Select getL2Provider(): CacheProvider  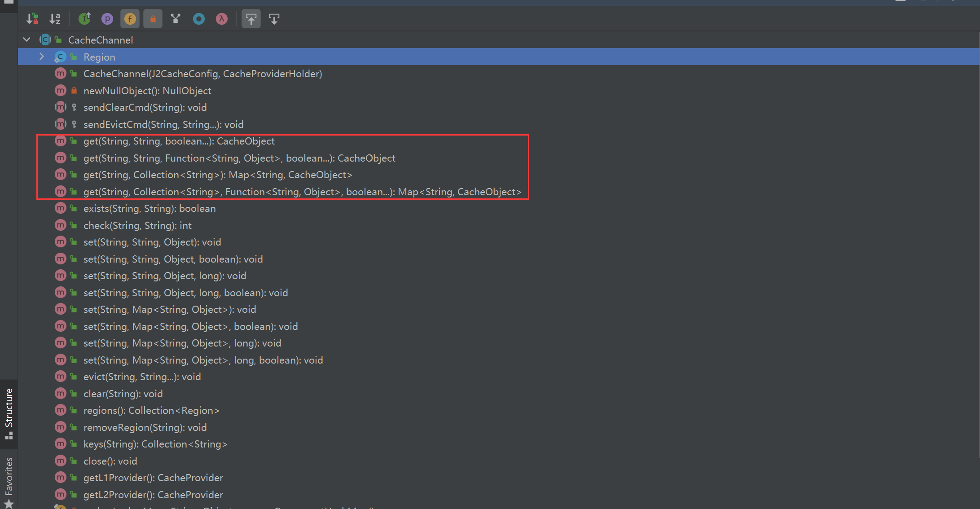pyautogui.click(x=153, y=495)
